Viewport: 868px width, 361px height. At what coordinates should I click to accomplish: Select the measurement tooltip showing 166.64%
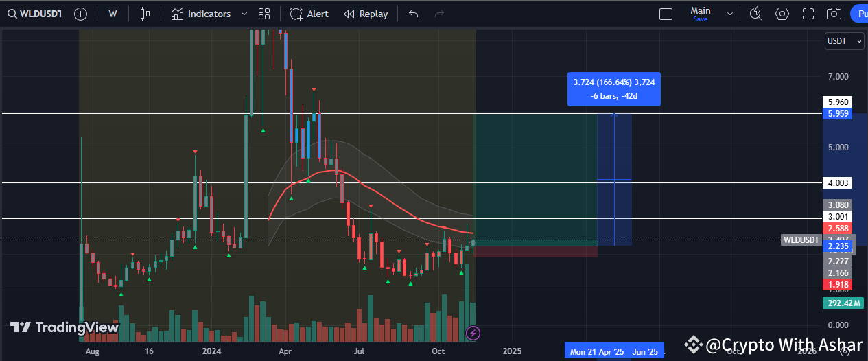614,89
